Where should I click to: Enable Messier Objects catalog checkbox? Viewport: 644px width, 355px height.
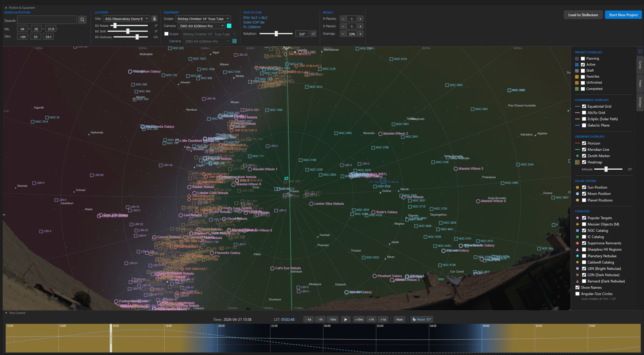[584, 224]
